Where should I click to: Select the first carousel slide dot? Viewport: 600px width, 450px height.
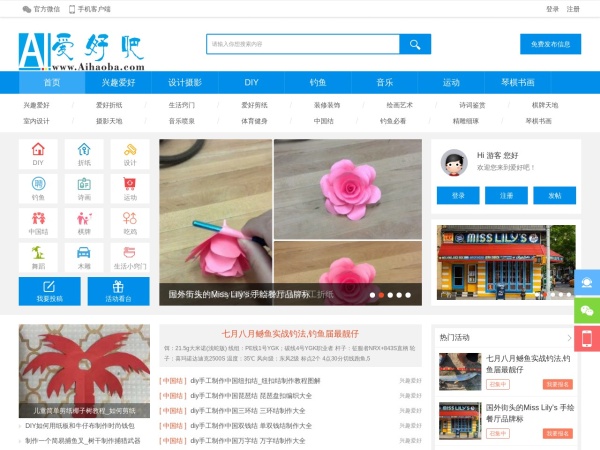pos(372,295)
